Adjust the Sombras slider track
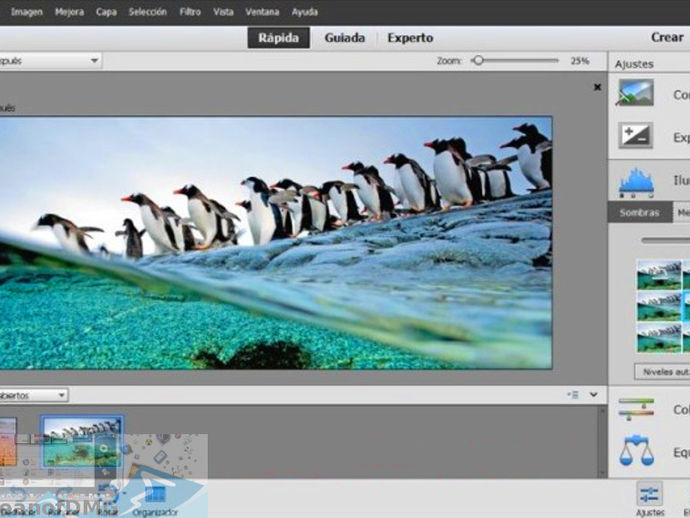 665,240
